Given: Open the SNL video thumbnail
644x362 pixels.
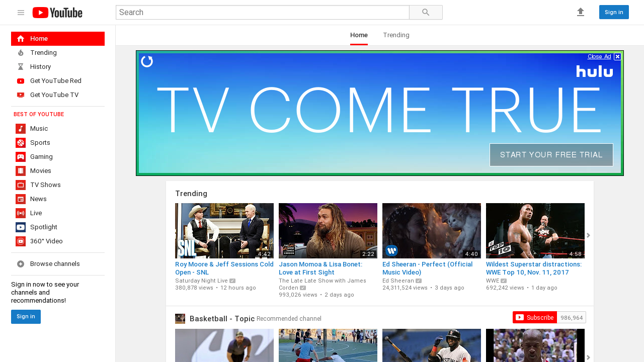Looking at the screenshot, I should [x=224, y=231].
